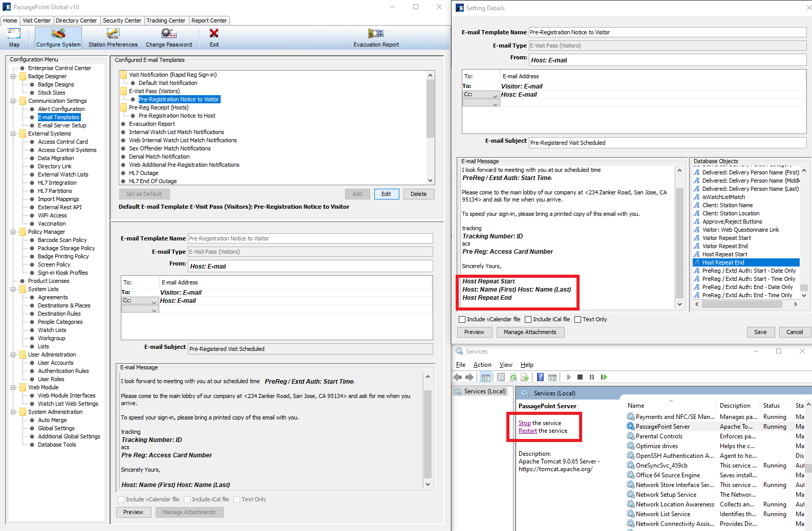Click Delete button for templates
This screenshot has width=812, height=531.
tap(418, 194)
